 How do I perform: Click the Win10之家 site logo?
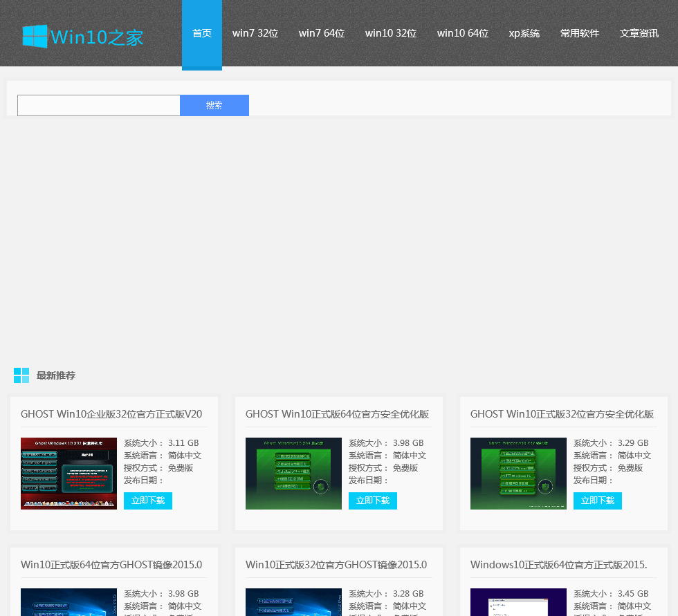point(82,36)
